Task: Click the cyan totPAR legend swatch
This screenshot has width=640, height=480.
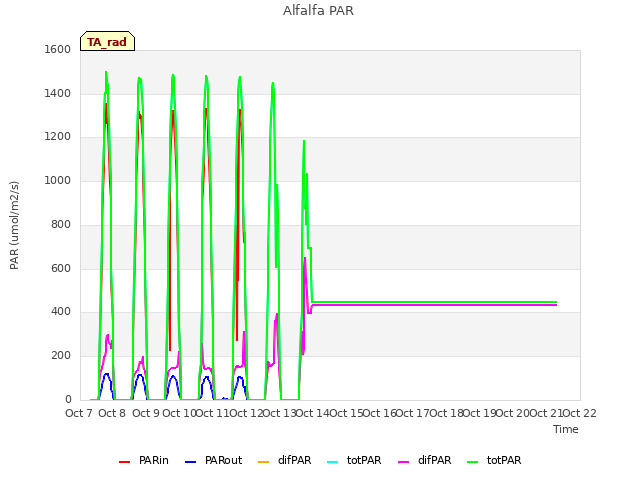Action: tap(333, 462)
